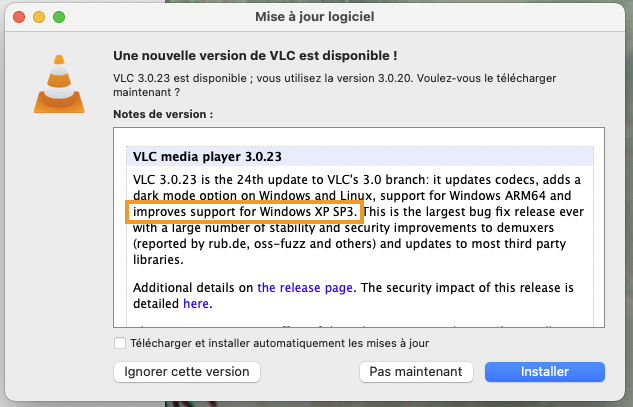633x407 pixels.
Task: Enable automatic download and install of updates
Action: [120, 343]
